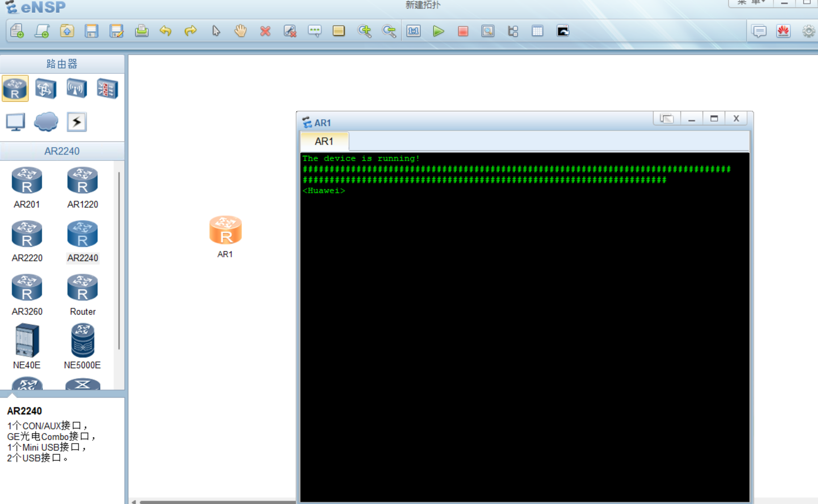Open the console window icon in toolbar
818x504 pixels.
click(563, 31)
